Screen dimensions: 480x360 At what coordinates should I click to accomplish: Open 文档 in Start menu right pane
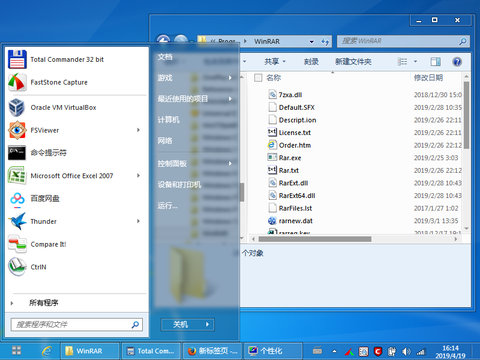165,57
